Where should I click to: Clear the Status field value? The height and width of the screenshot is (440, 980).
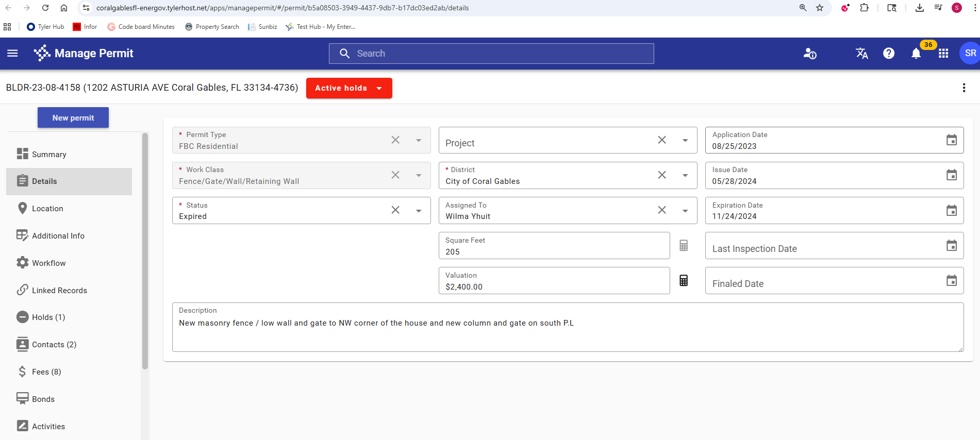(395, 210)
